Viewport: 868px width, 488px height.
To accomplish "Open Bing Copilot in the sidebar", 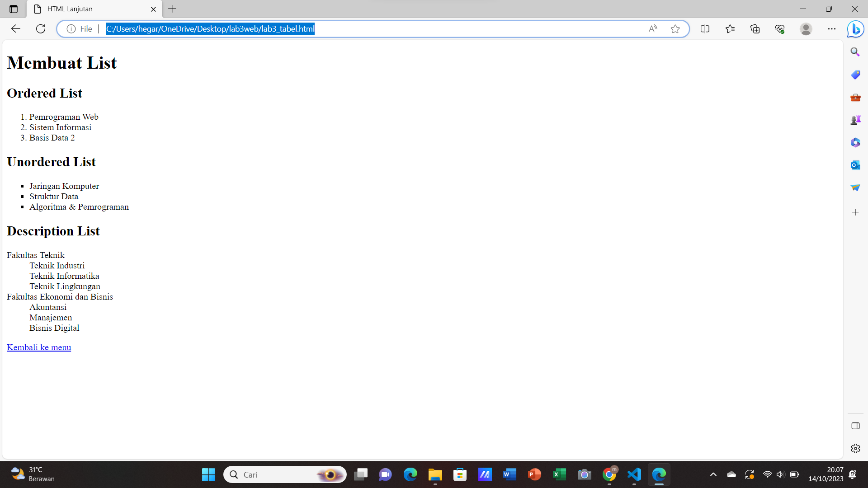I will click(x=855, y=29).
